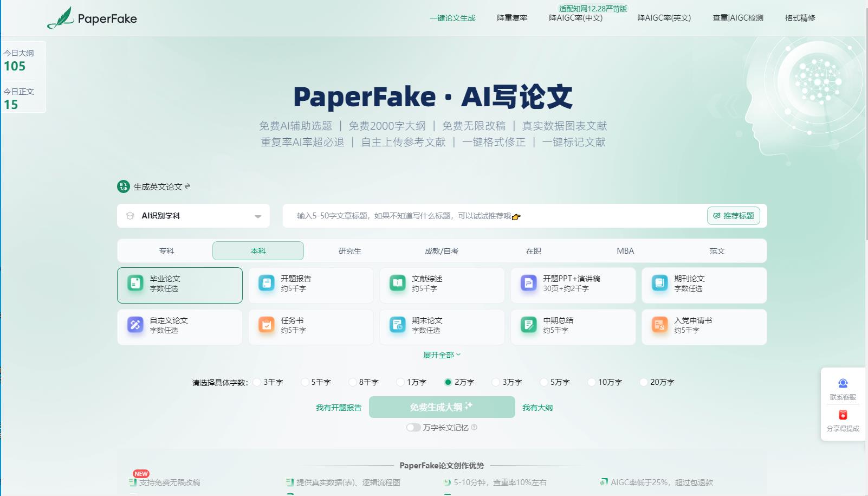This screenshot has width=868, height=496.
Task: Click the 文献综述 green icon
Action: (397, 283)
